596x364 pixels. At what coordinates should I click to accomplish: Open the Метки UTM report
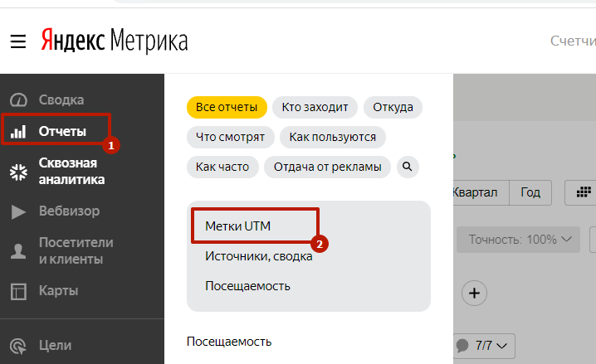point(238,226)
